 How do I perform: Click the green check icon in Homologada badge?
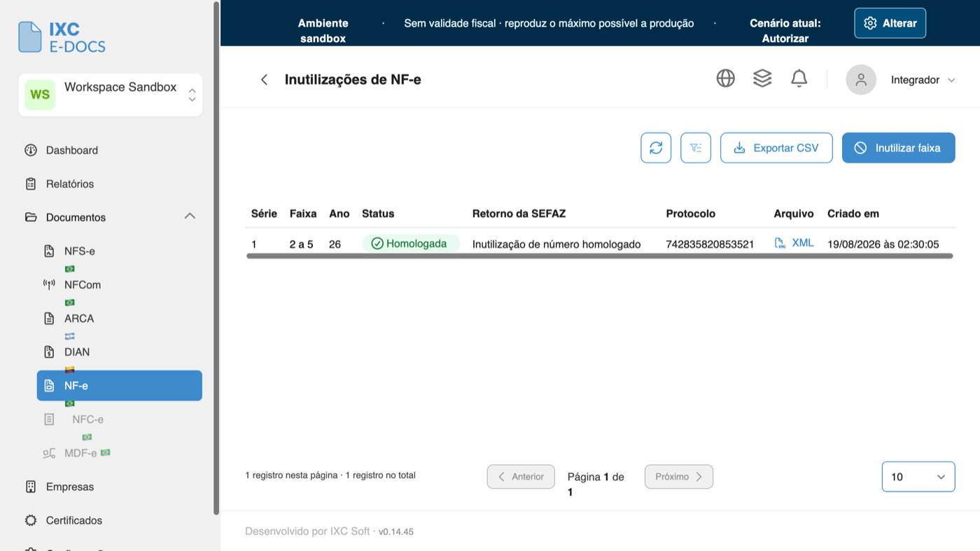pyautogui.click(x=377, y=244)
